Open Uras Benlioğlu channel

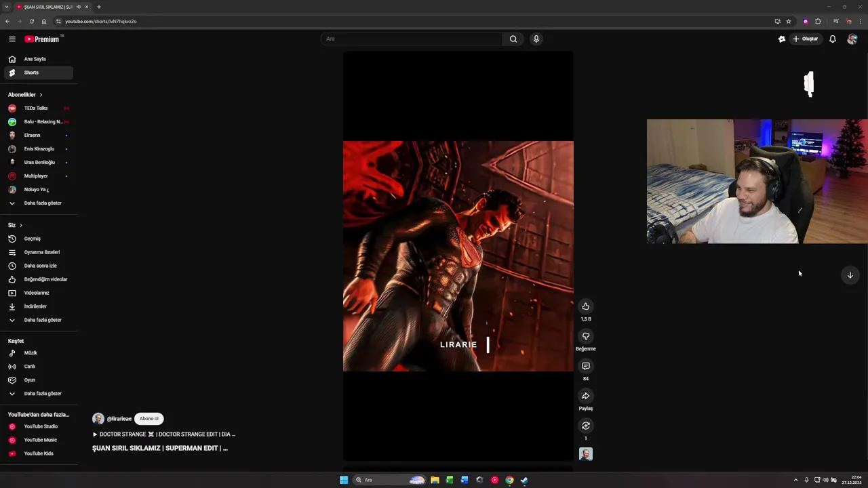[39, 163]
